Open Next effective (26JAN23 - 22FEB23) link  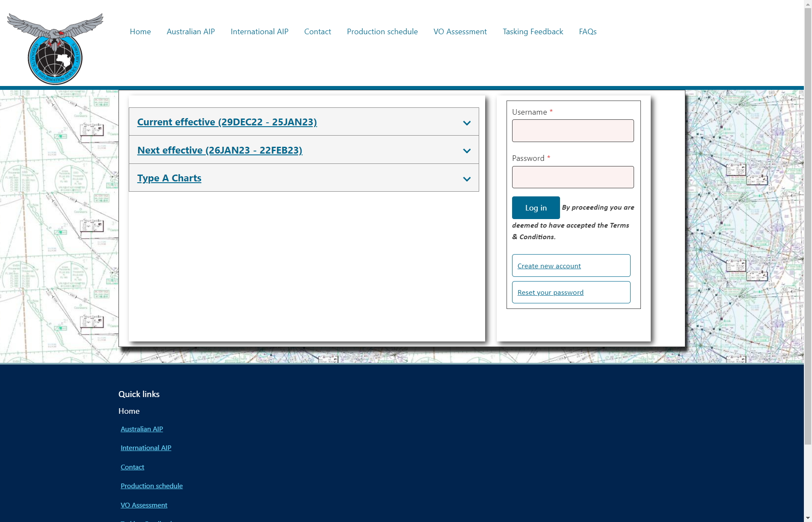coord(219,150)
